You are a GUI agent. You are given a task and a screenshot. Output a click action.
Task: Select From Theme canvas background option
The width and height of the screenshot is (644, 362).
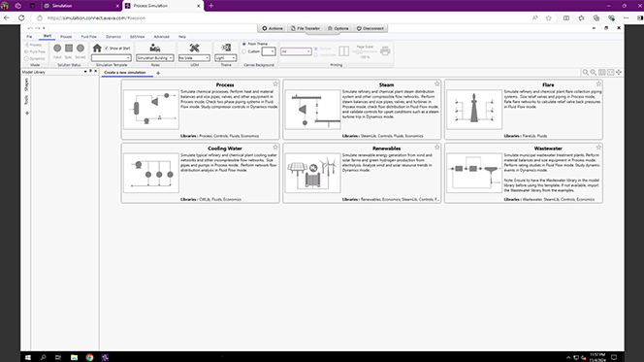(x=244, y=44)
